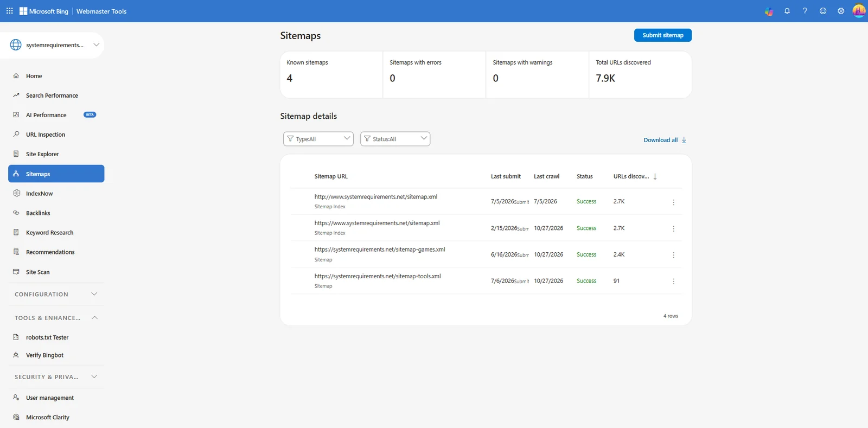Click the globe icon next to site name
This screenshot has height=428, width=868.
16,45
